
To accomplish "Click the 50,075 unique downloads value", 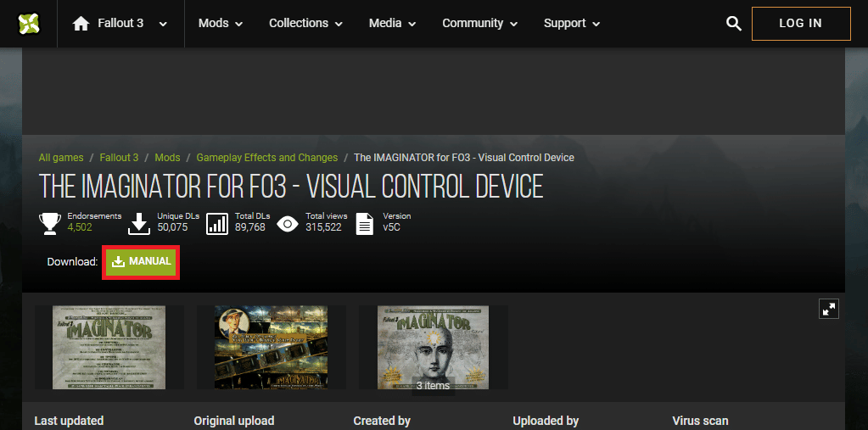I will coord(172,227).
